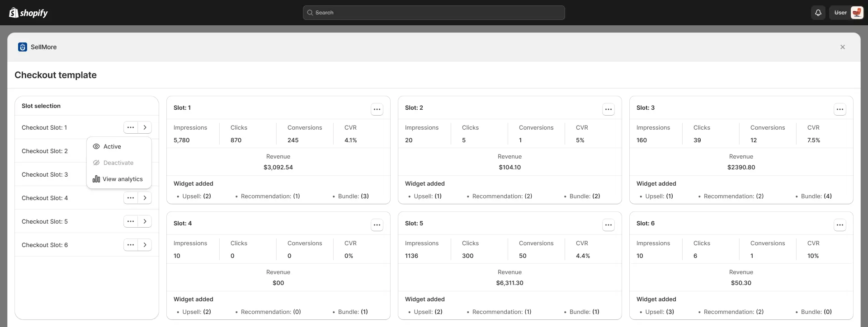Click the user avatar icon
Viewport: 868px width, 327px height.
[x=856, y=13]
